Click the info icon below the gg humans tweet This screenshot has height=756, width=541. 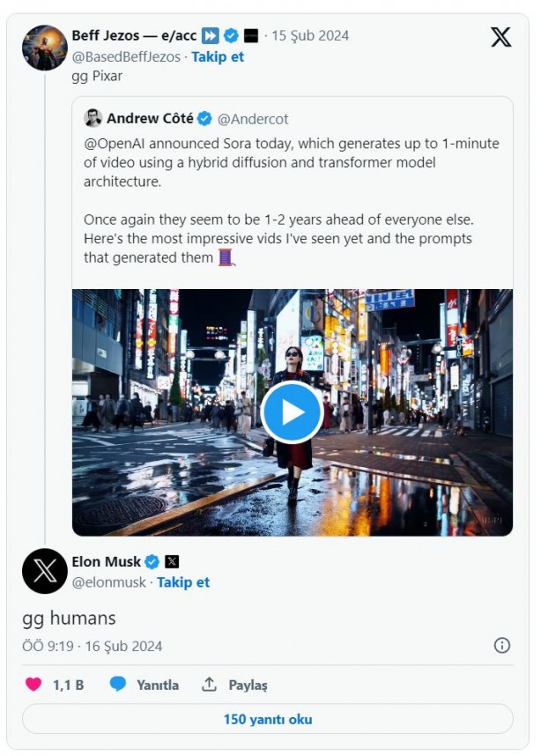pyautogui.click(x=503, y=644)
